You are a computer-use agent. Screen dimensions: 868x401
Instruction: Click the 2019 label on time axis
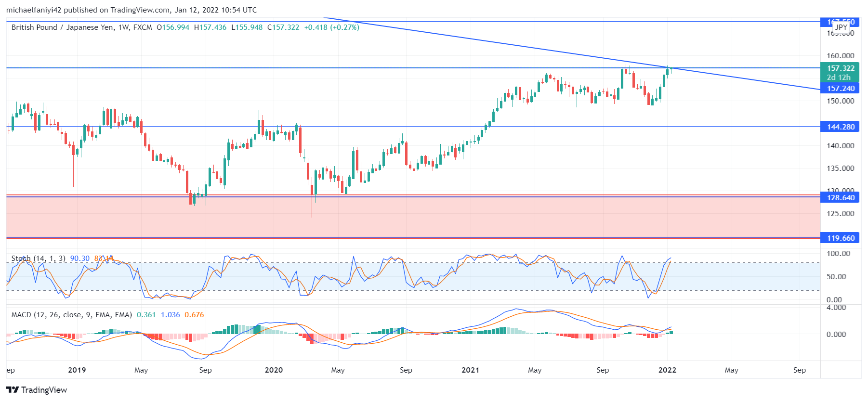(77, 370)
